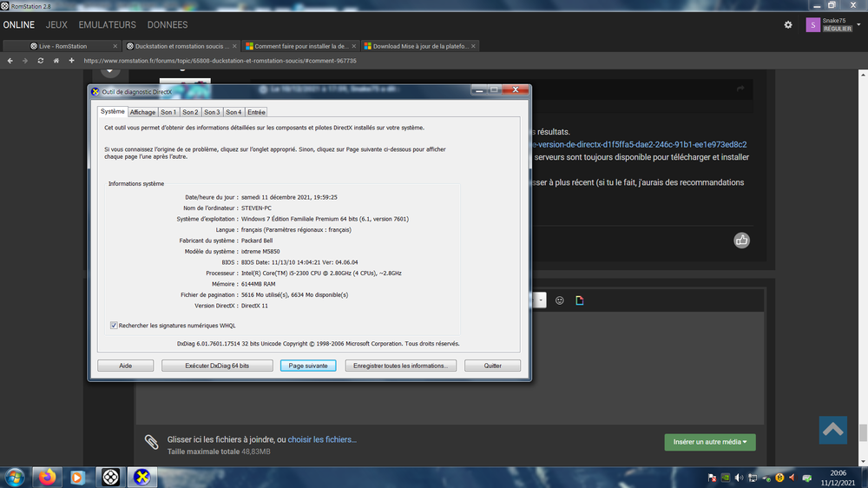This screenshot has height=488, width=868.
Task: Open the network tray icon
Action: 753,478
